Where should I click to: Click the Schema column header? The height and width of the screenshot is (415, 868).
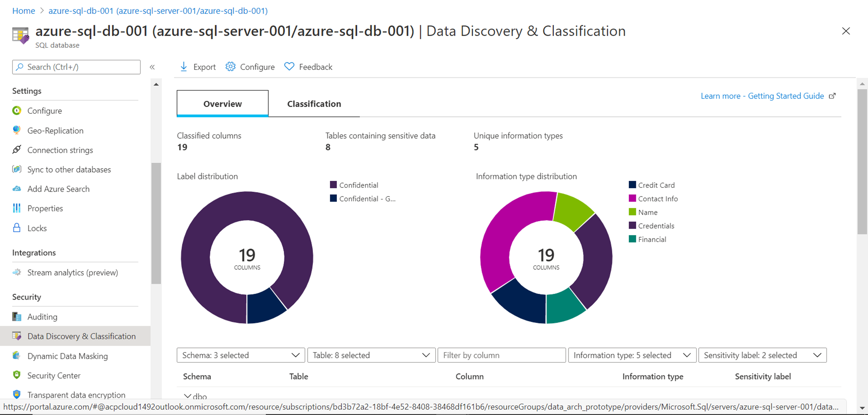pos(197,376)
